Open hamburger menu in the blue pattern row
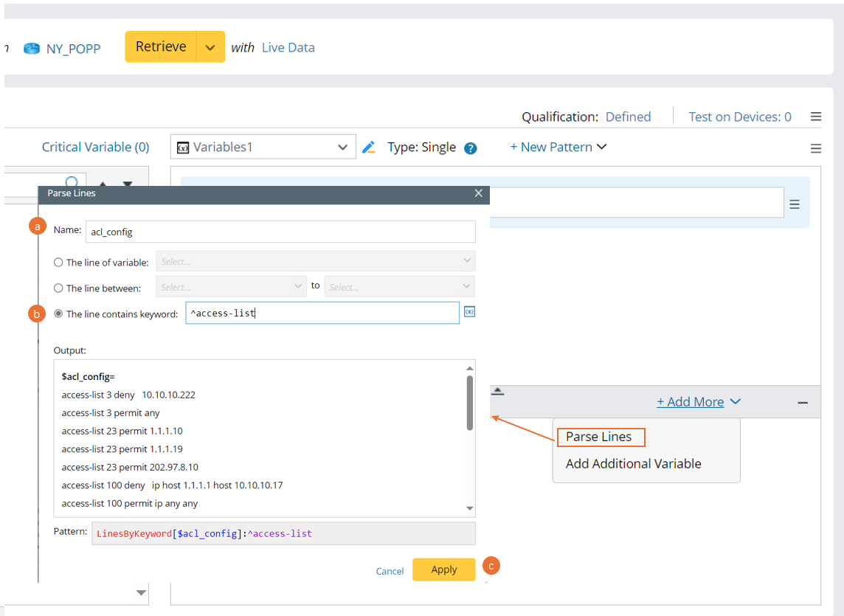 [x=795, y=204]
